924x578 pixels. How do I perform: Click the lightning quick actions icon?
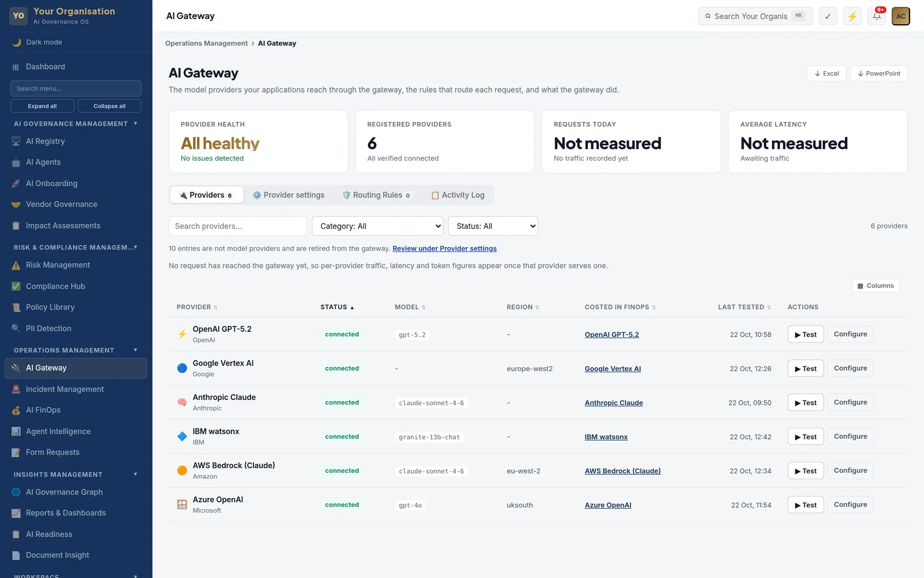pyautogui.click(x=852, y=16)
